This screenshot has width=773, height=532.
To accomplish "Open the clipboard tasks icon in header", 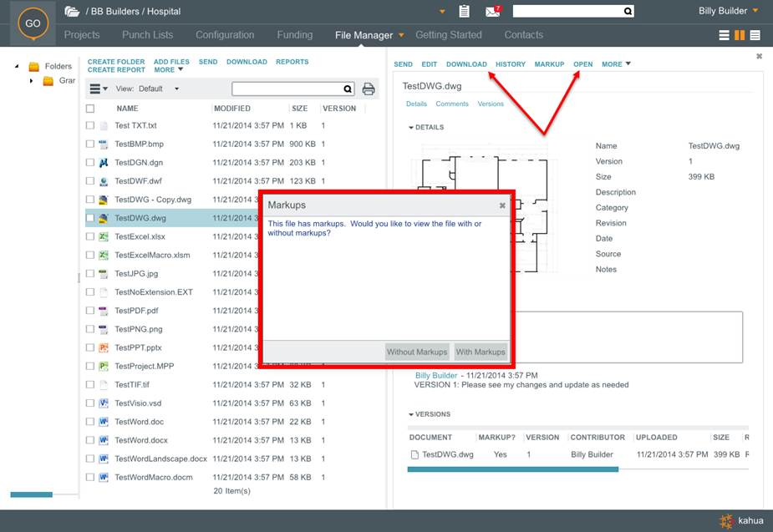I will 465,12.
